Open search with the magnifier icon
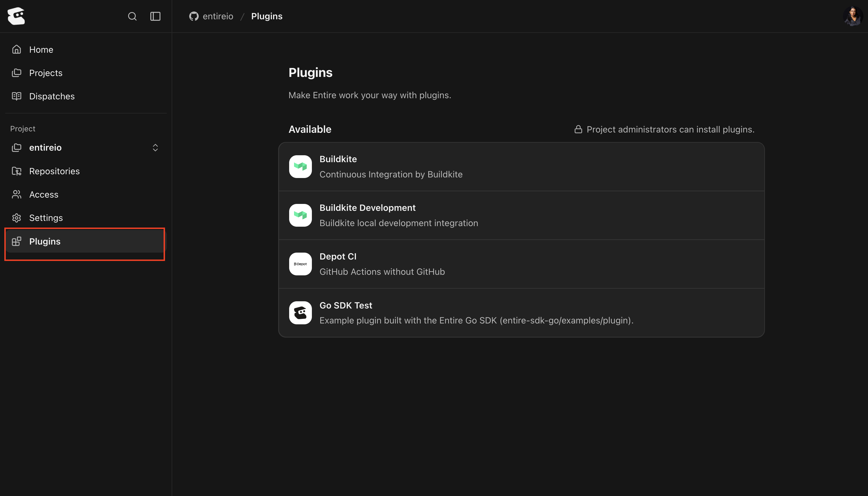This screenshot has width=868, height=496. tap(132, 16)
